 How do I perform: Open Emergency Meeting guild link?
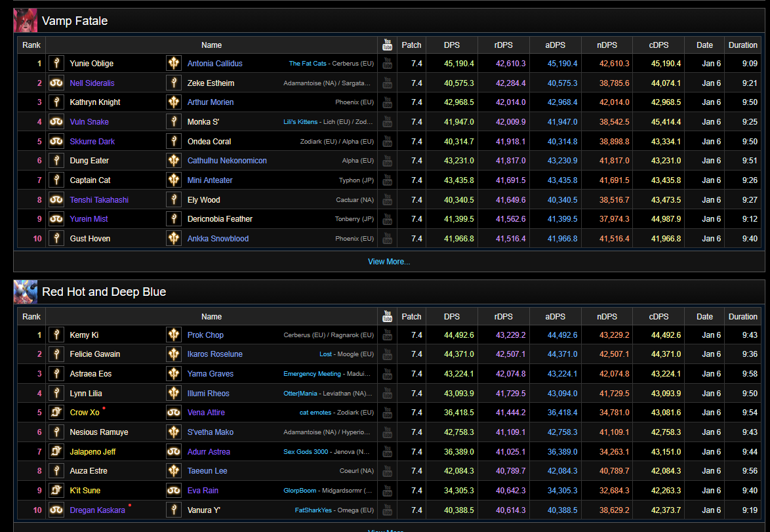coord(312,374)
